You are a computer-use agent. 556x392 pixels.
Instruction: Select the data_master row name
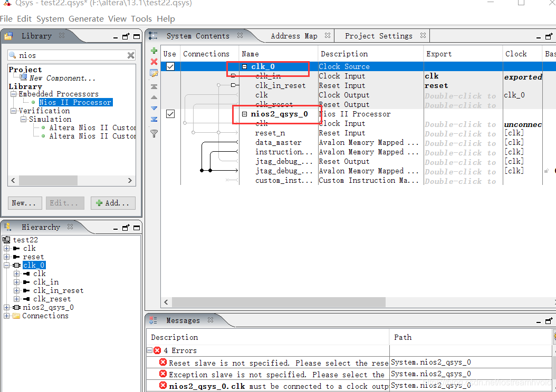(279, 142)
